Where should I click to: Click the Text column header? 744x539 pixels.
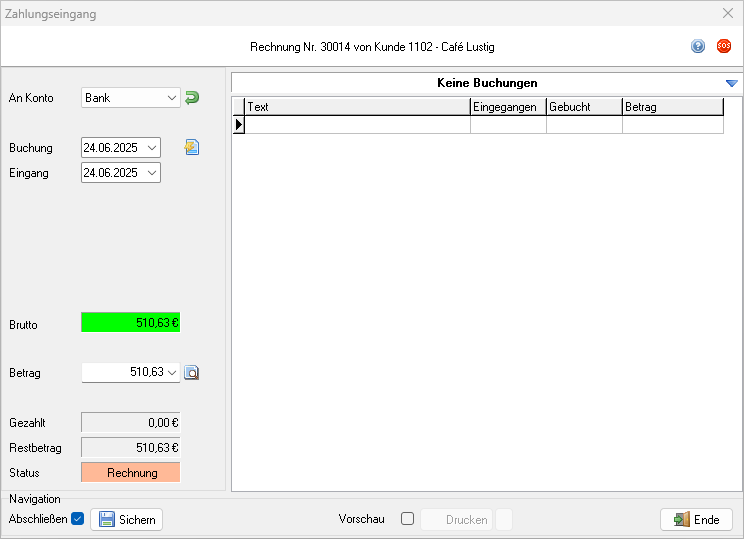357,107
